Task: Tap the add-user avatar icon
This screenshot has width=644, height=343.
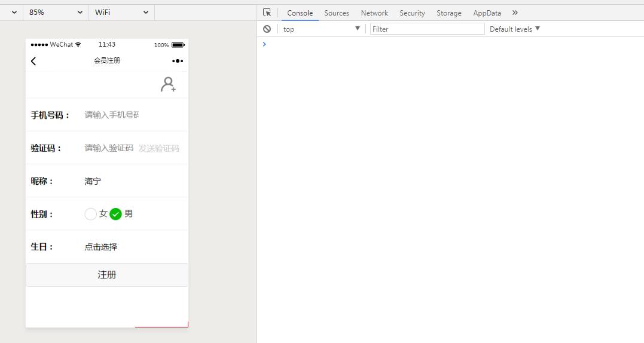Action: tap(168, 84)
